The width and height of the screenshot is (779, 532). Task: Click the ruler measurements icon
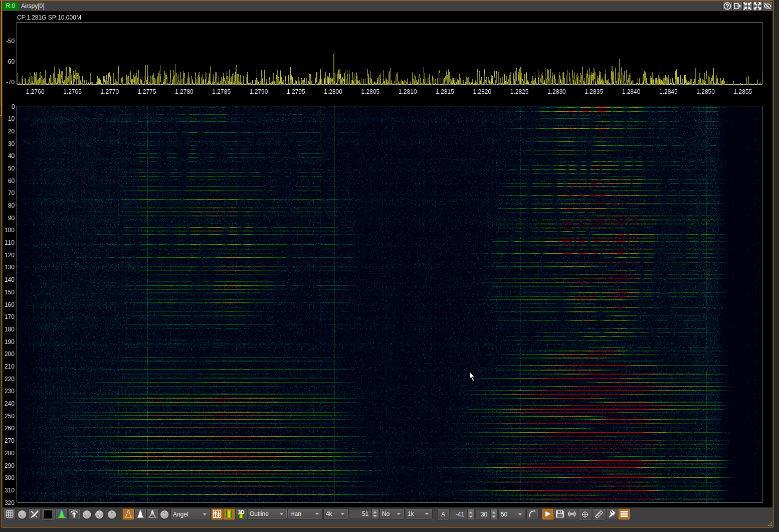click(x=599, y=514)
